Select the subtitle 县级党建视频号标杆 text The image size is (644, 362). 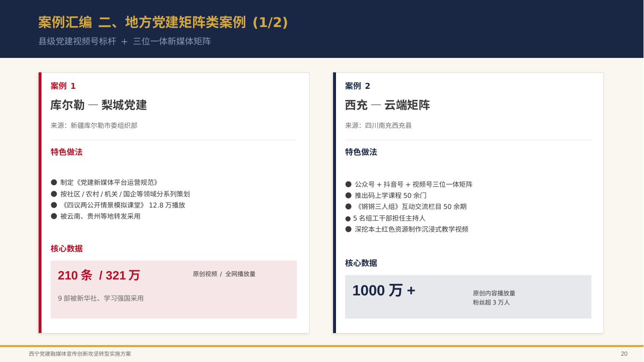tap(77, 42)
